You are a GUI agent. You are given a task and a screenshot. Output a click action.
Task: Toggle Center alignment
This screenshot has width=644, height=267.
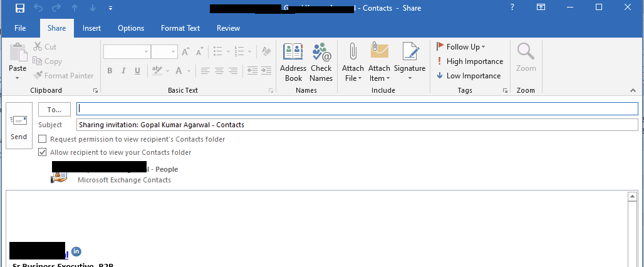[219, 71]
